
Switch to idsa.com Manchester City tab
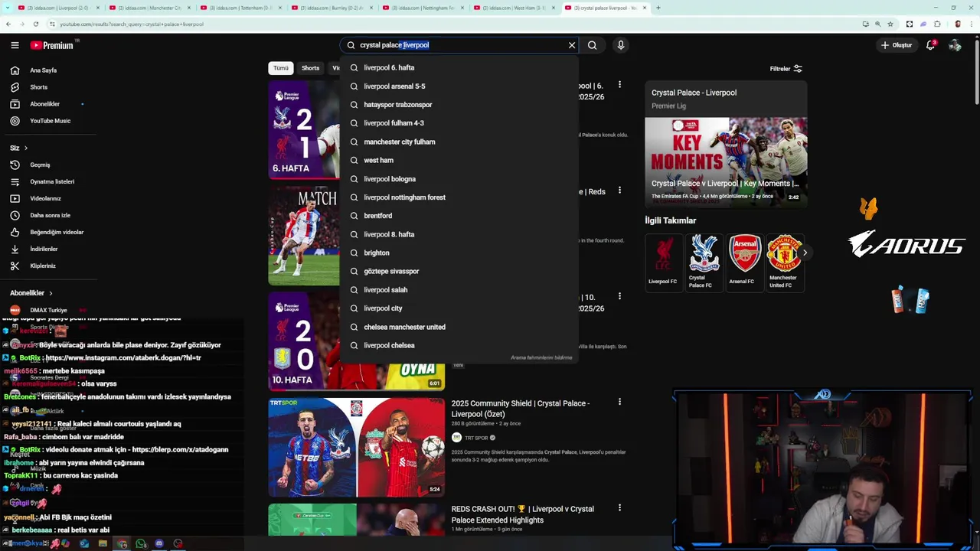[x=149, y=8]
